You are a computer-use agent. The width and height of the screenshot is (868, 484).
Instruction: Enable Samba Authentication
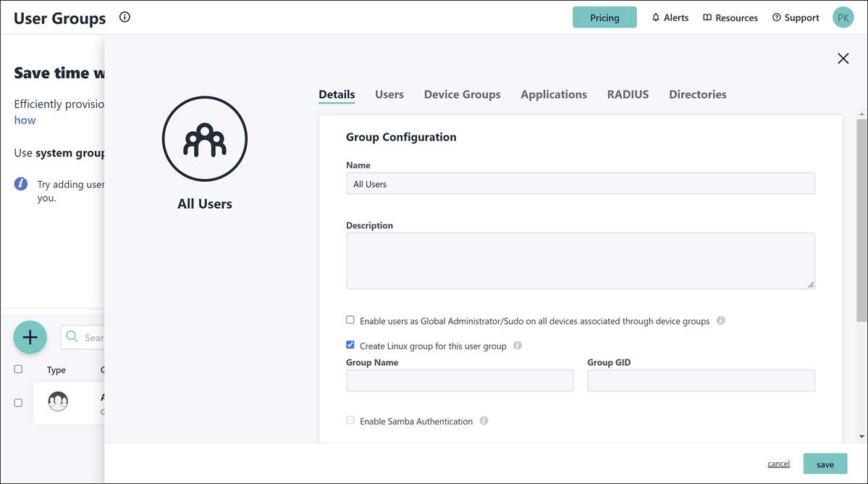pos(350,420)
